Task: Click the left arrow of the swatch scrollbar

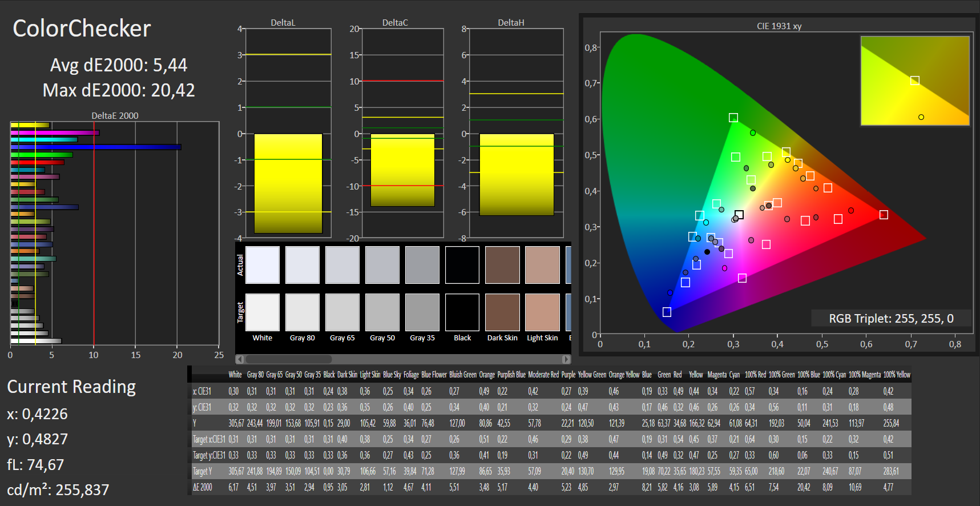Action: point(240,359)
